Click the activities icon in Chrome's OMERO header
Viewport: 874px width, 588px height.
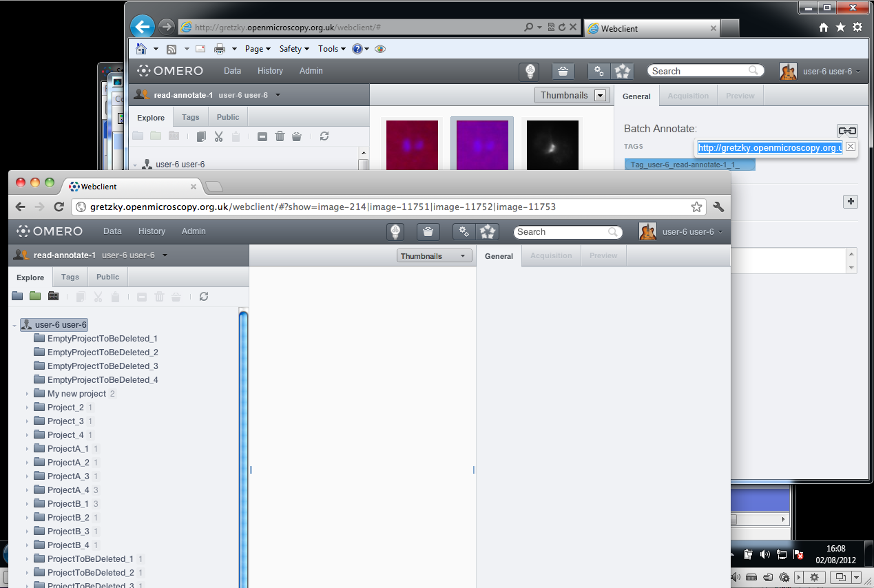tap(488, 232)
